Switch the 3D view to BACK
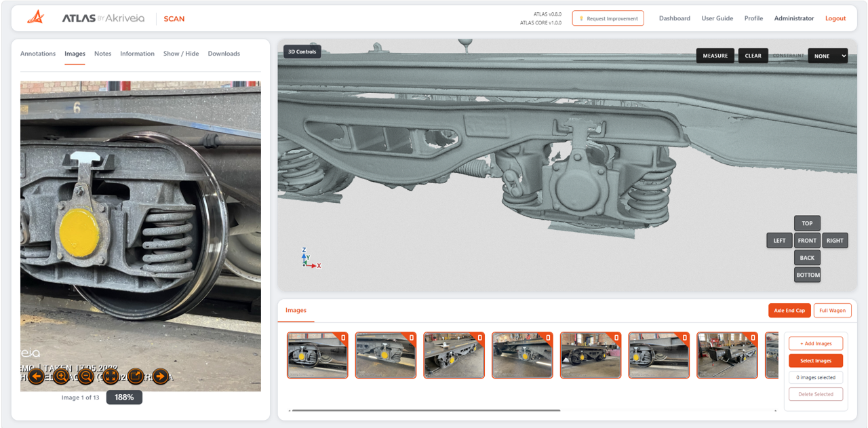The height and width of the screenshot is (428, 868). [807, 258]
